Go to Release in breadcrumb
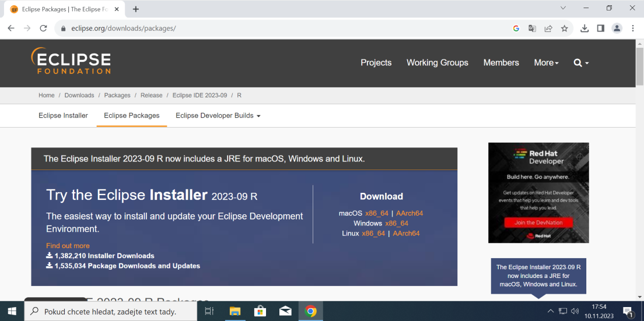The width and height of the screenshot is (644, 321). (x=151, y=95)
